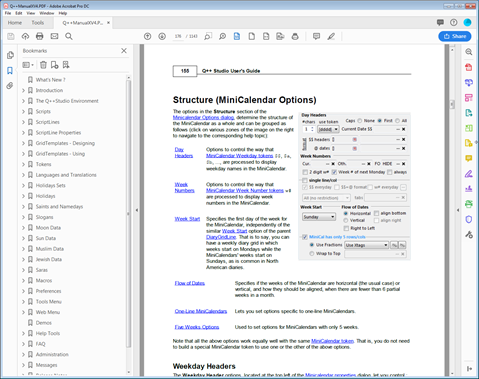The height and width of the screenshot is (379, 479).
Task: Print the document using printer icon
Action: [x=40, y=36]
